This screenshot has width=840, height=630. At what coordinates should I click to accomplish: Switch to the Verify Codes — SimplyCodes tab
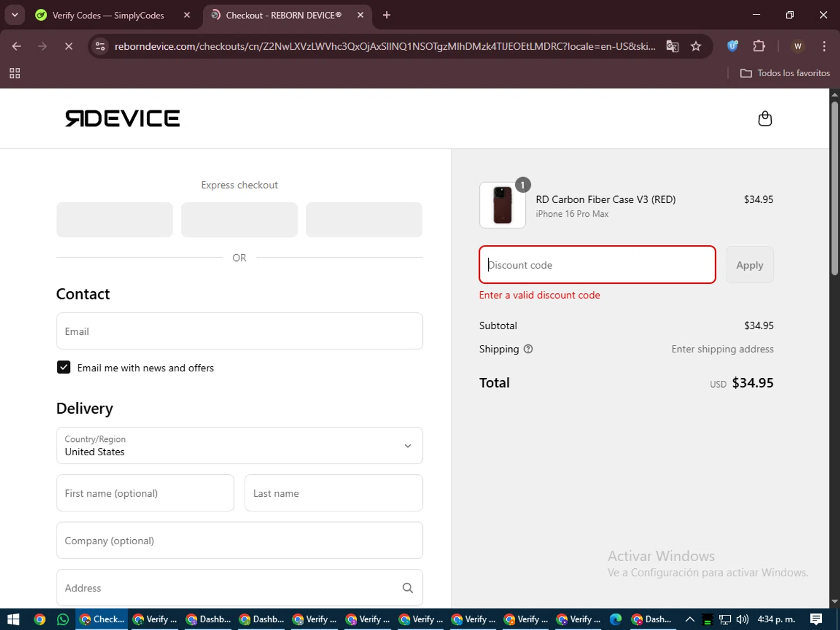coord(108,15)
